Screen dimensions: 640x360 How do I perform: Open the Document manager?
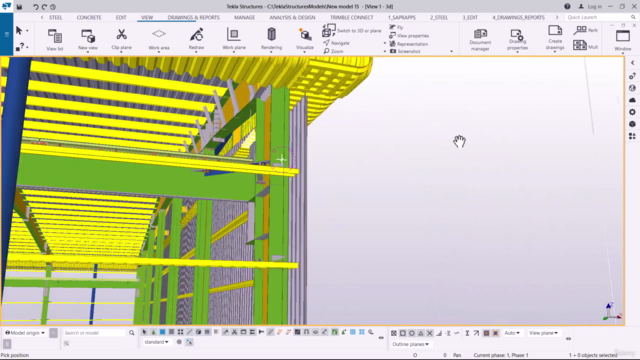pyautogui.click(x=480, y=40)
